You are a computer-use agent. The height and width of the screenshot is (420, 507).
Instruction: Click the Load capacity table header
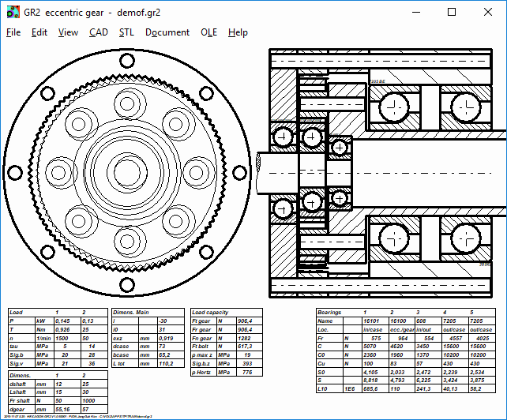[210, 313]
